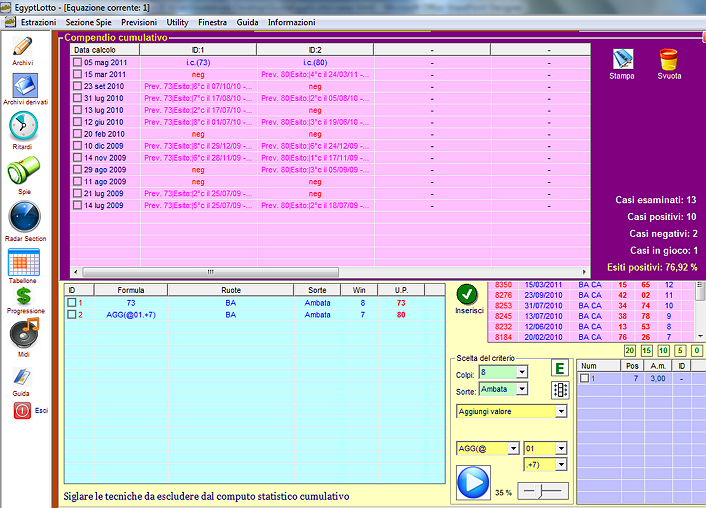Open the Radar Section icon
Viewport: 706px width, 508px height.
pyautogui.click(x=24, y=217)
